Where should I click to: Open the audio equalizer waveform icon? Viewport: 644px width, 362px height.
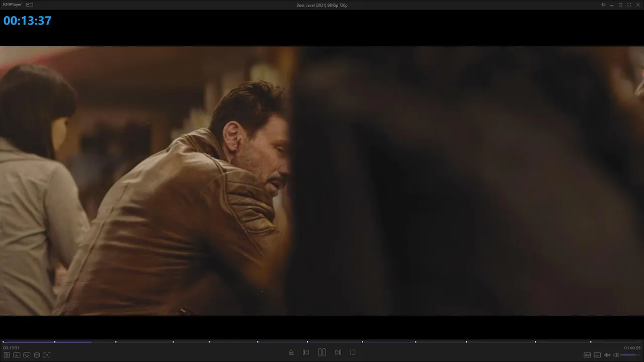[607, 355]
